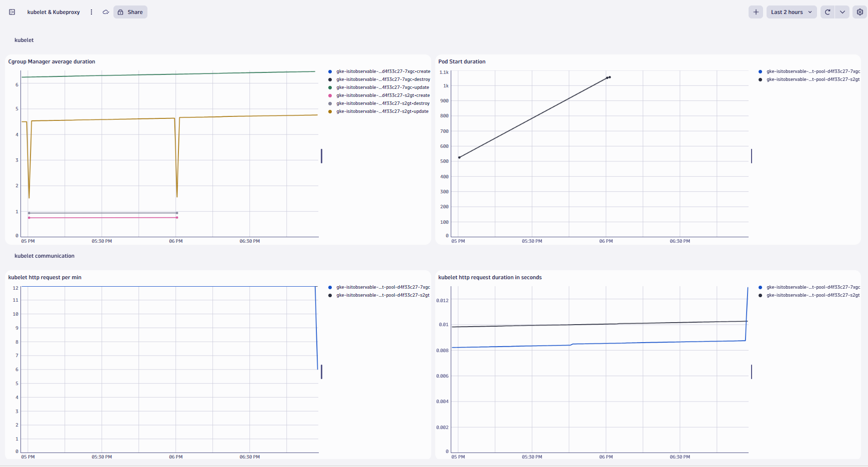Image resolution: width=868 pixels, height=467 pixels.
Task: Toggle s2gt•destroy series in Cgroup legend
Action: pyautogui.click(x=379, y=103)
